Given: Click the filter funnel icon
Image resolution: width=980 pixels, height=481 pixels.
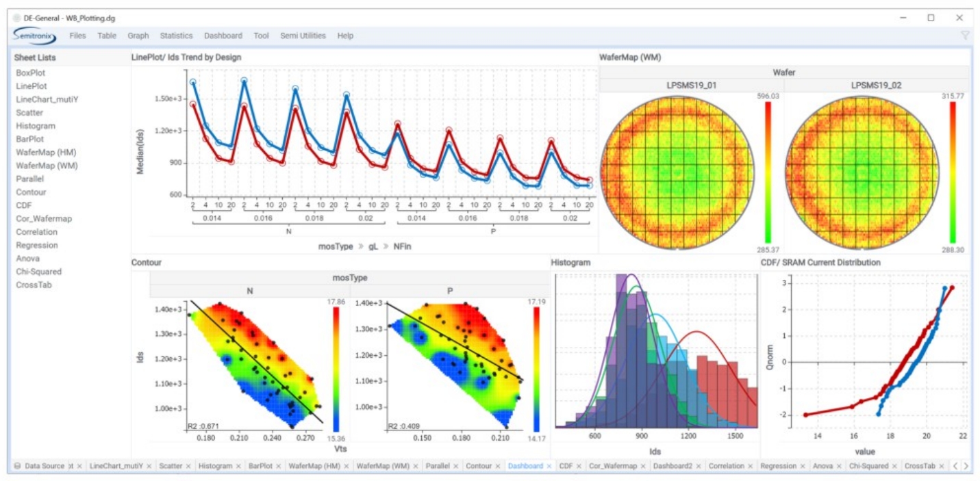Looking at the screenshot, I should (x=965, y=36).
